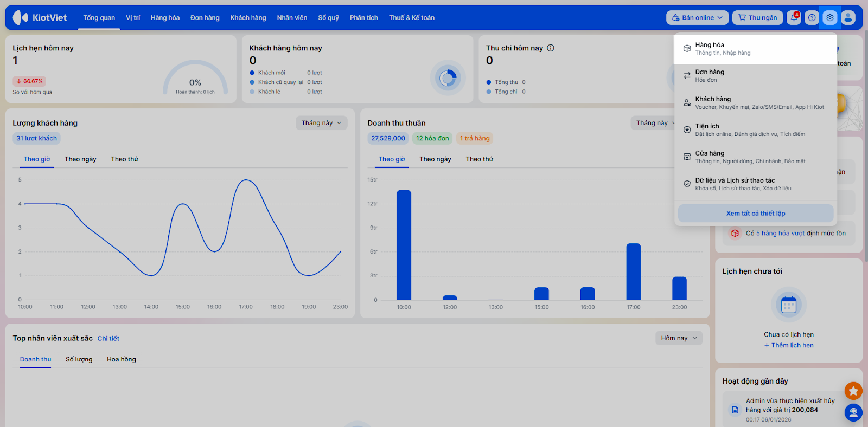Screen dimensions: 868x427
Task: Click the Thu ngân button
Action: click(x=757, y=18)
